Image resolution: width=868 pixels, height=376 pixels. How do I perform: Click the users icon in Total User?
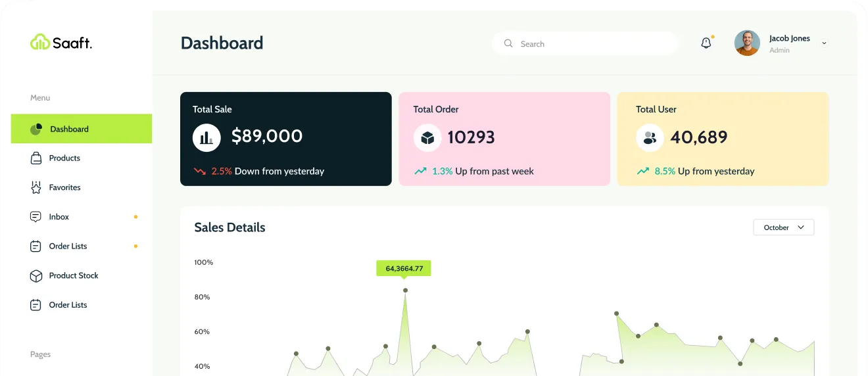pos(650,137)
